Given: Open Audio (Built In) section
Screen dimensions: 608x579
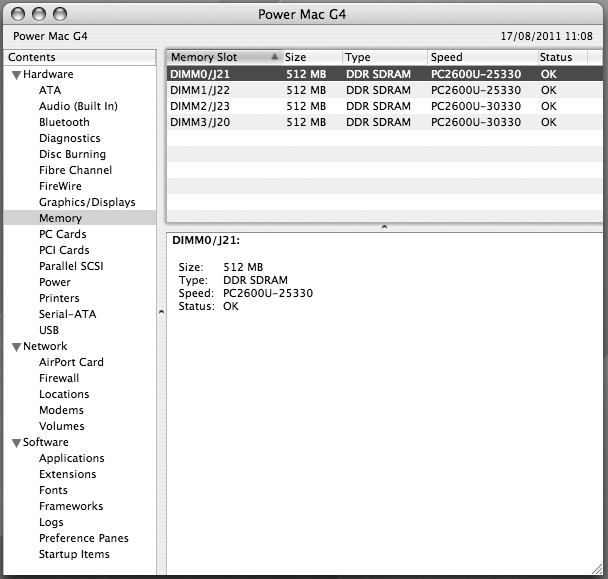Looking at the screenshot, I should 78,106.
